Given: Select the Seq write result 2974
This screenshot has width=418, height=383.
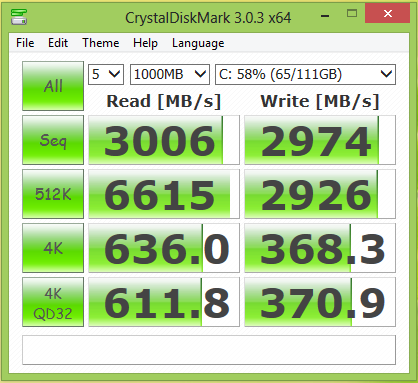Looking at the screenshot, I should tap(320, 140).
